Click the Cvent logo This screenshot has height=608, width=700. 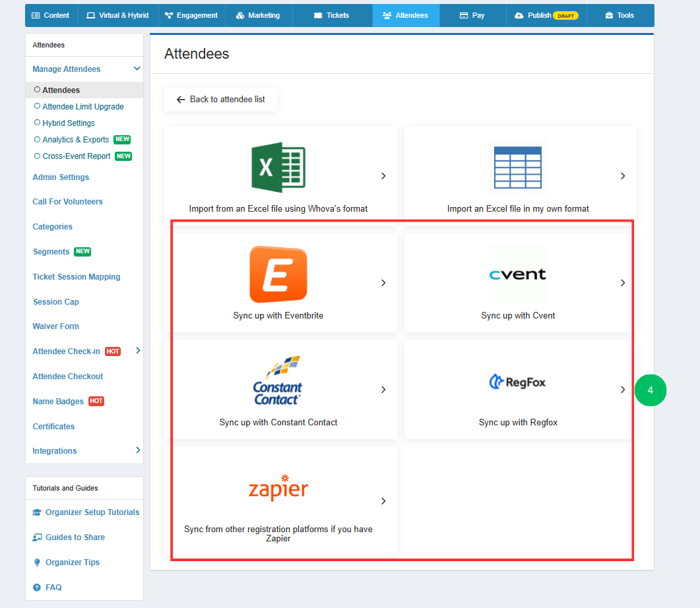517,274
